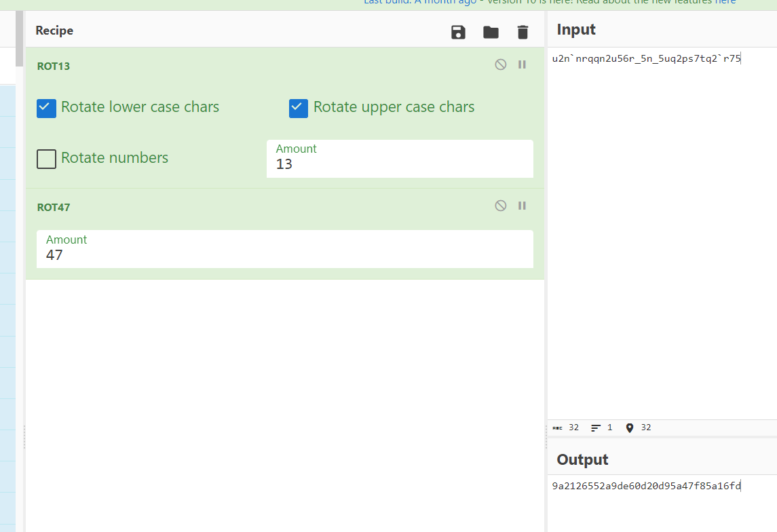Toggle Rotate upper case chars checkbox

point(299,108)
